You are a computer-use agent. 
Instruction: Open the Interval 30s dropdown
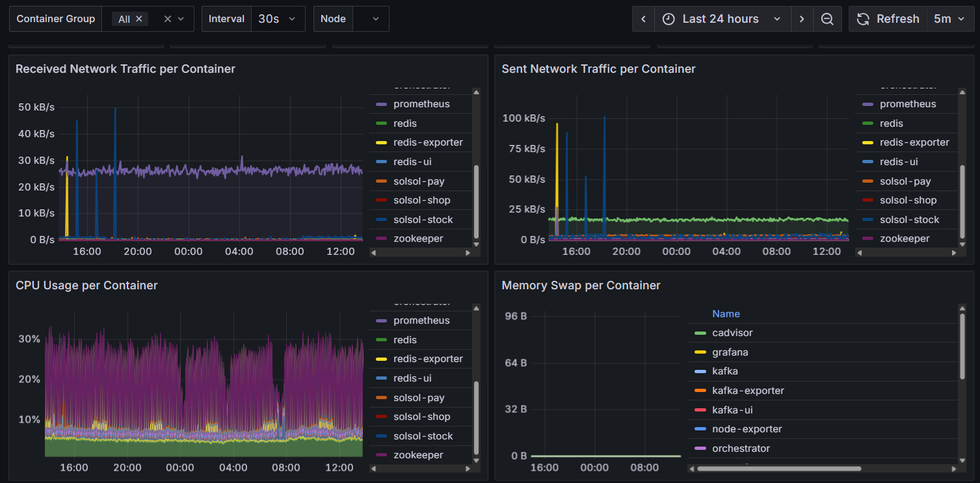pos(278,19)
